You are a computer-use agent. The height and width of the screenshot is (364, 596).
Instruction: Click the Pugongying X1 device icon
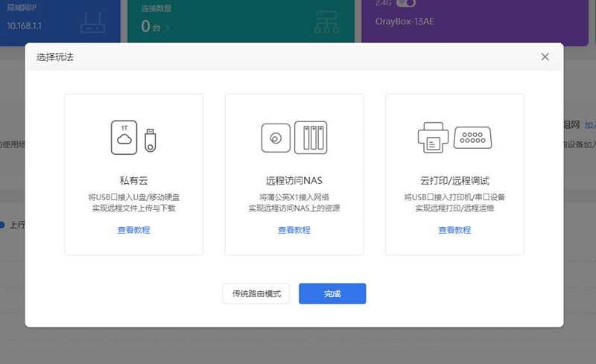click(x=276, y=138)
